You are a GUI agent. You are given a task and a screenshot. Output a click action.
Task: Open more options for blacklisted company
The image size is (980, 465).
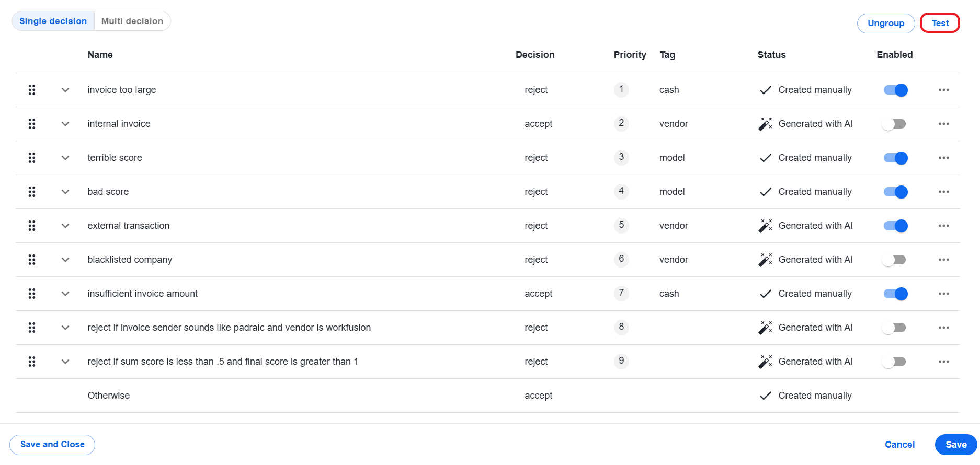[943, 260]
